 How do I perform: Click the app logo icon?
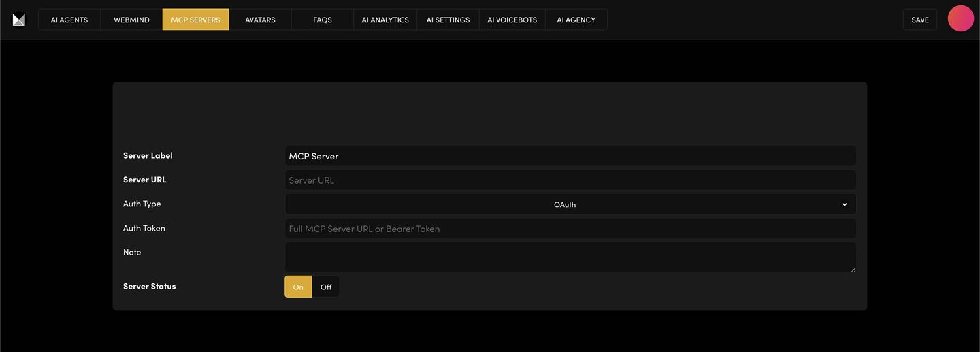click(x=19, y=20)
